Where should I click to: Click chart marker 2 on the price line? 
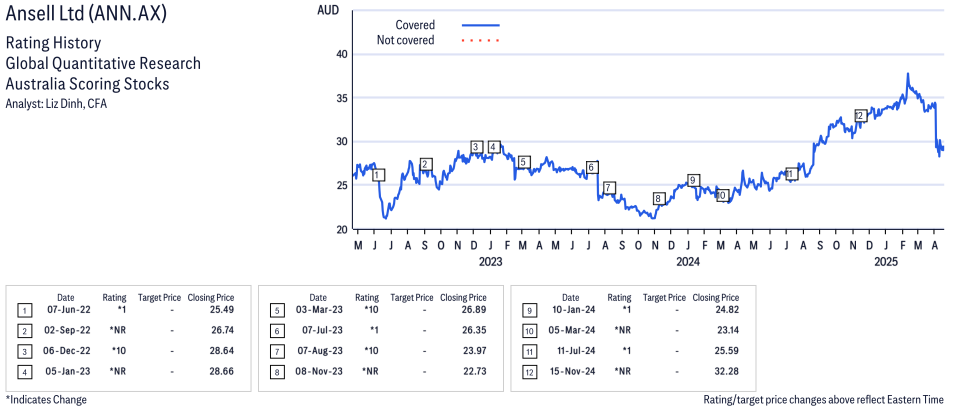tap(426, 164)
